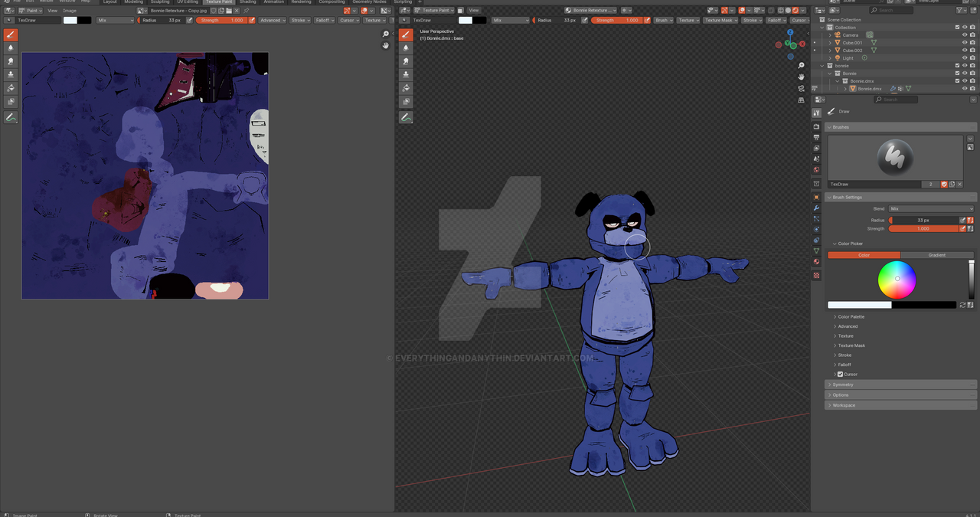The height and width of the screenshot is (517, 980).
Task: Adjust the Strength slider in Brush Settings
Action: coord(923,229)
